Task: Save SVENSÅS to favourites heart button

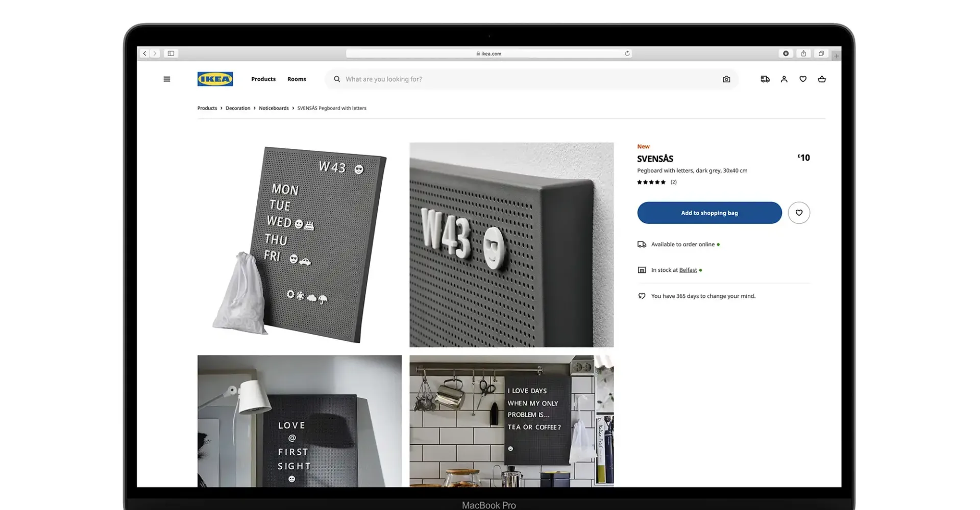Action: 798,213
